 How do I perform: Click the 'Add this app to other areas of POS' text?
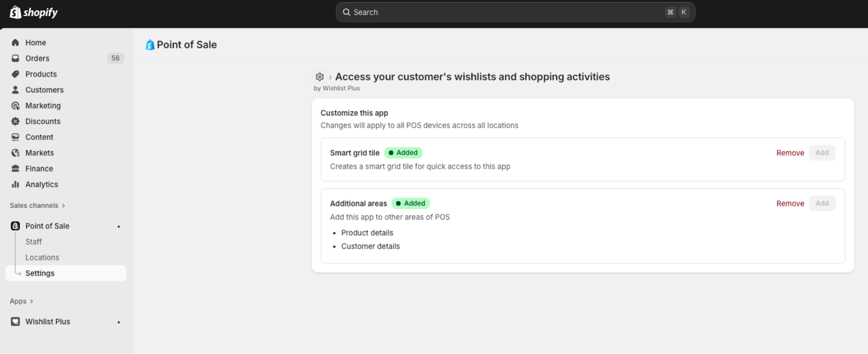click(390, 217)
